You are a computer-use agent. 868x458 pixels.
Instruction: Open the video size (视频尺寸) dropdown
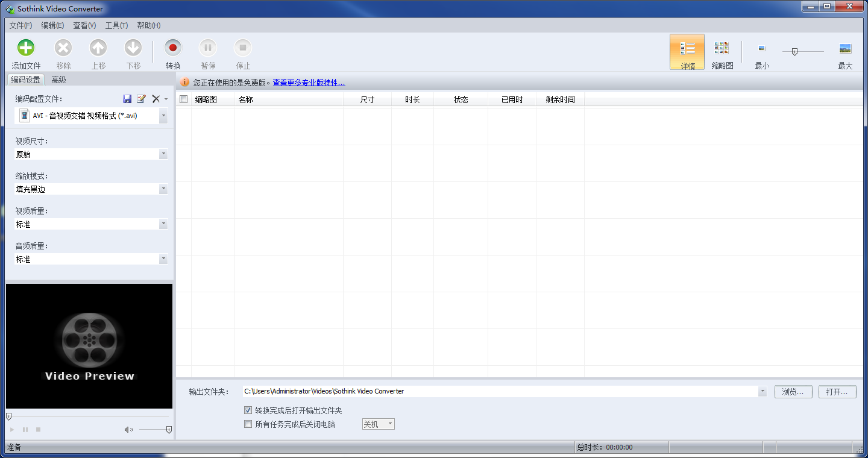point(163,154)
